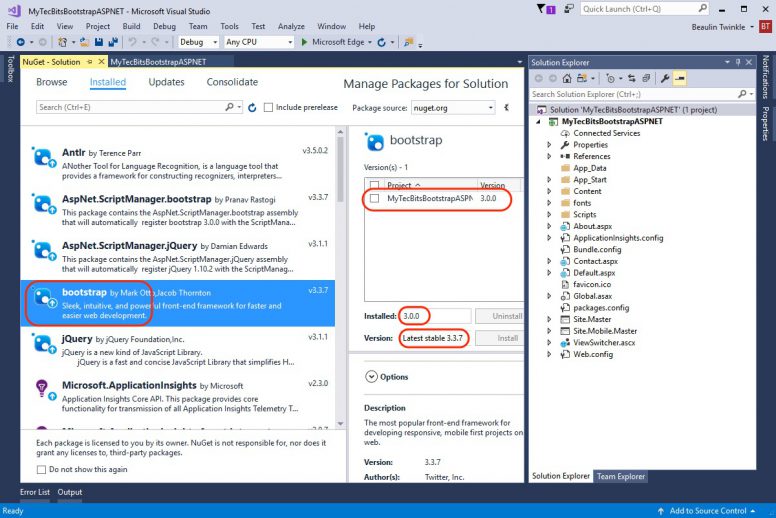776x518 pixels.
Task: Expand the Options section
Action: [371, 377]
